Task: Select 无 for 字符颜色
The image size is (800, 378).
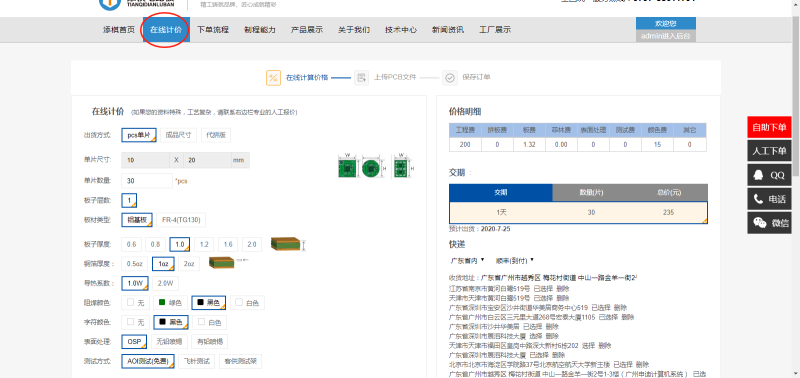Action: pos(135,322)
